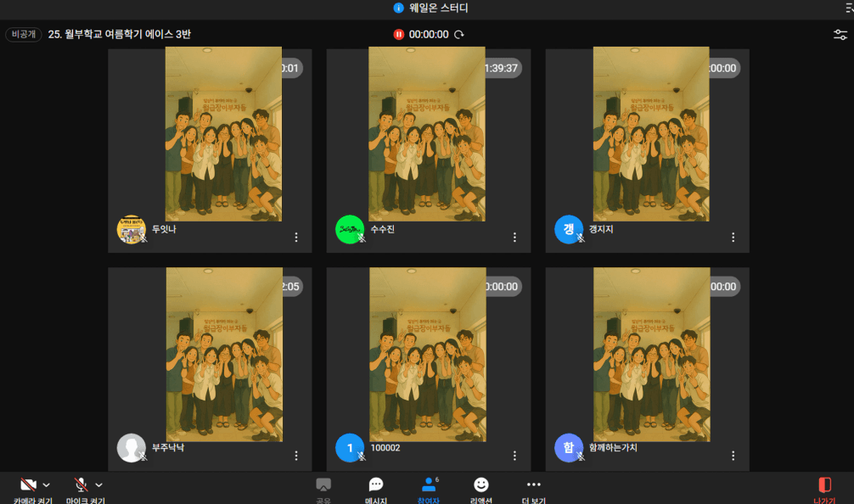This screenshot has height=504, width=854.
Task: Select 수수진 video thumbnail
Action: click(x=427, y=134)
